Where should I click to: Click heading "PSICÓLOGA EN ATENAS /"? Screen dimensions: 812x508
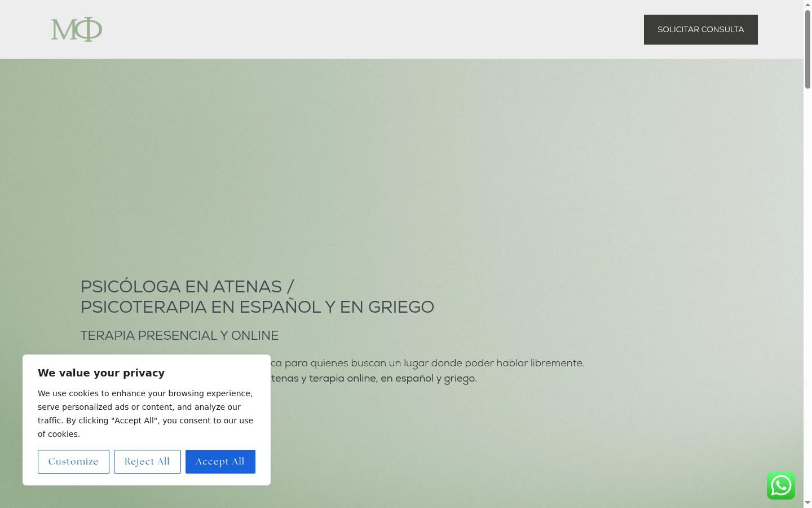pyautogui.click(x=187, y=287)
